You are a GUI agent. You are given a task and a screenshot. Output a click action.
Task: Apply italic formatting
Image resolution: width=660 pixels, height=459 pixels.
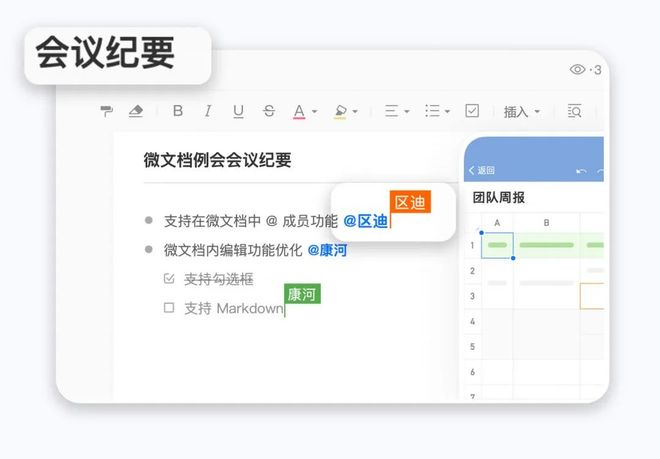(208, 111)
